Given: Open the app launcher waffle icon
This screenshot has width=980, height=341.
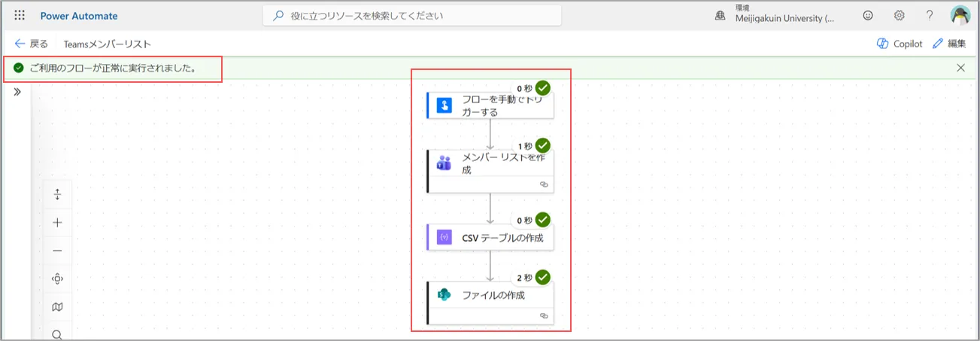Looking at the screenshot, I should pos(20,16).
